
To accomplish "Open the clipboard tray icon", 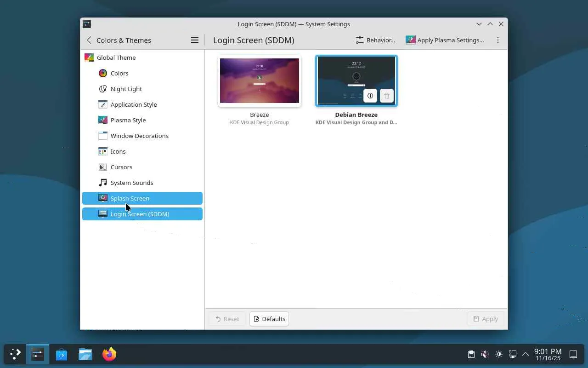I will click(471, 354).
